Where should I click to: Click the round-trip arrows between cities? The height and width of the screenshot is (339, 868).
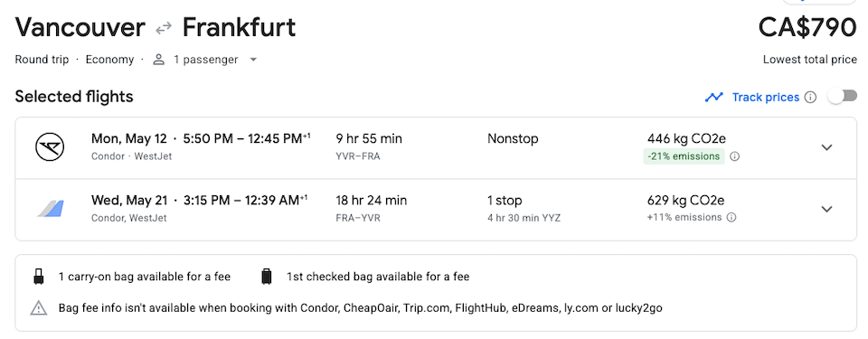click(164, 29)
